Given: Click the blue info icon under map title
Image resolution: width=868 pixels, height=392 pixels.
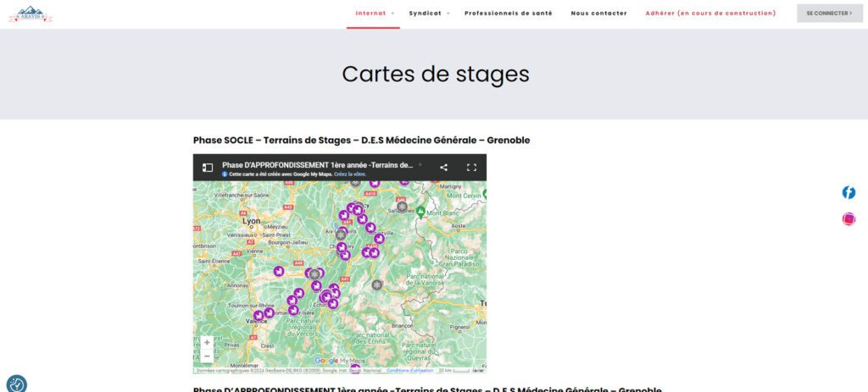Looking at the screenshot, I should [x=225, y=174].
